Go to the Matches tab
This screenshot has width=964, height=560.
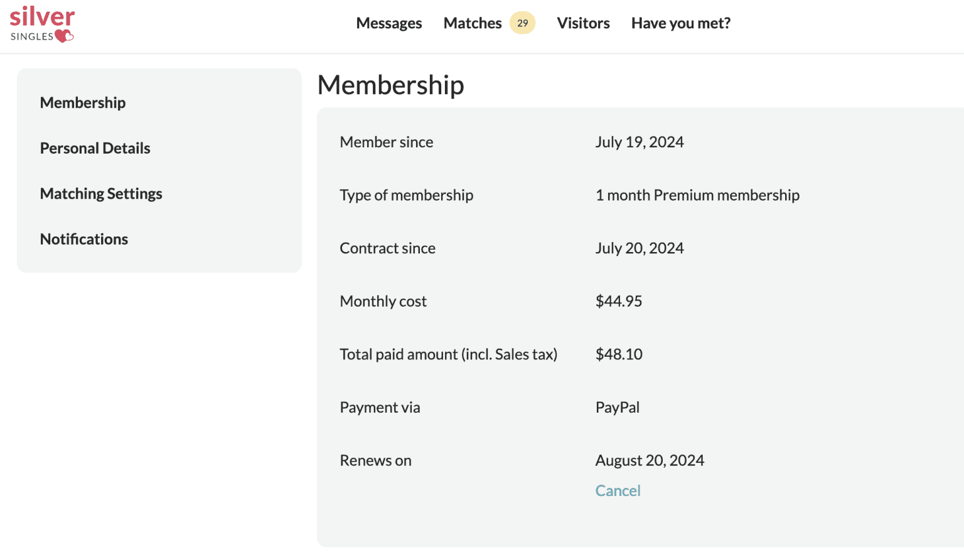[473, 23]
